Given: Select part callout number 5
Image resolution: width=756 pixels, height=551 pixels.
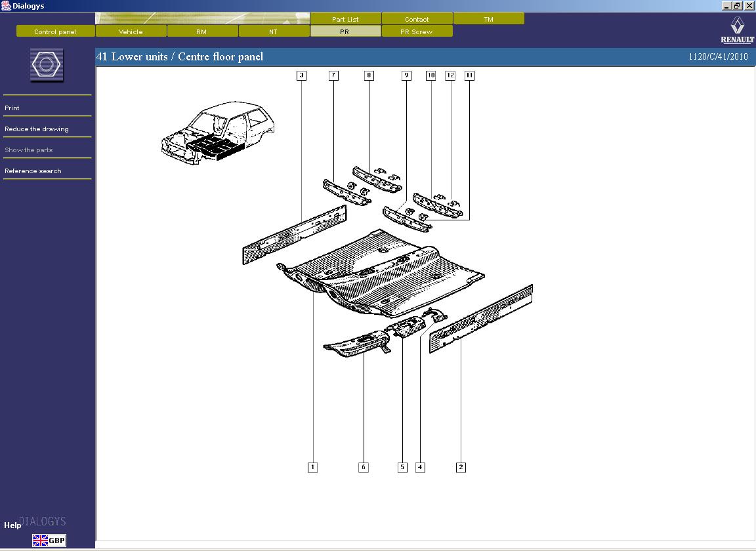Looking at the screenshot, I should (x=402, y=467).
